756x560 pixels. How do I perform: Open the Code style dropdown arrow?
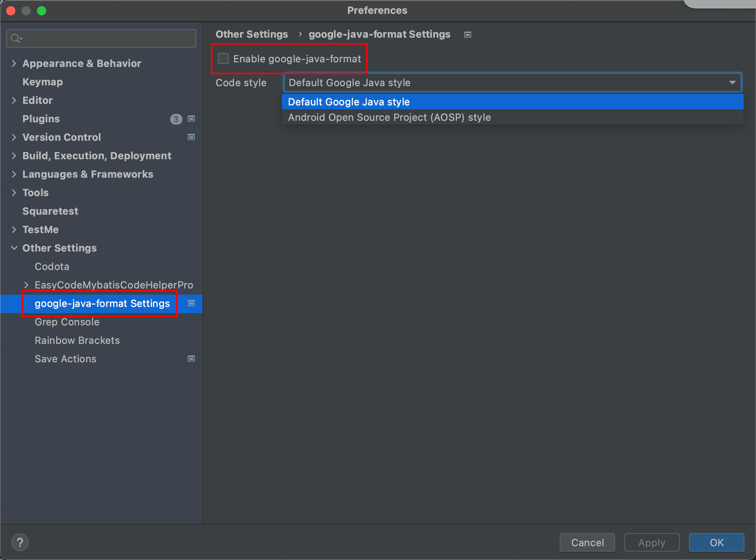click(733, 82)
